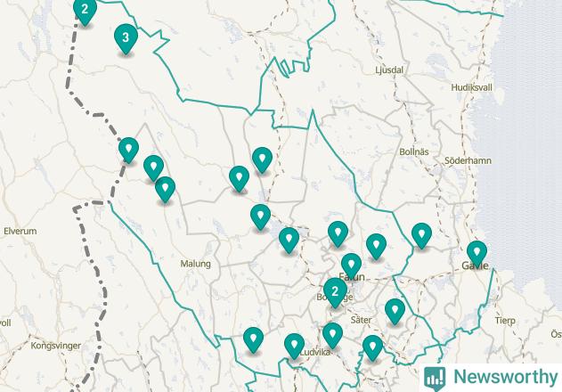Viewport: 562px width, 392px height.
Task: Click the Söderhamn town label
Action: click(468, 160)
